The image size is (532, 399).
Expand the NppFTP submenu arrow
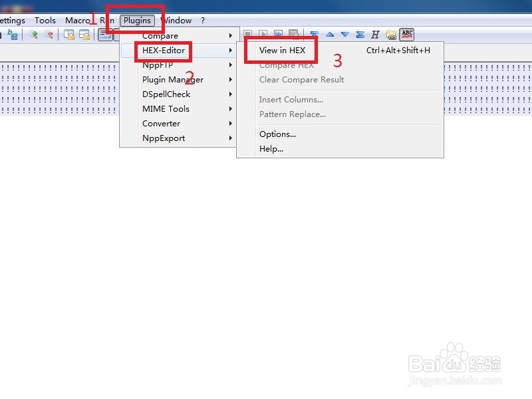click(x=230, y=65)
